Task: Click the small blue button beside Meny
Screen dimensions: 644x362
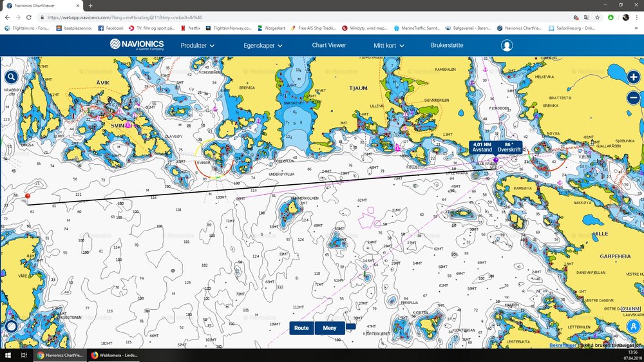Action: 351,327
